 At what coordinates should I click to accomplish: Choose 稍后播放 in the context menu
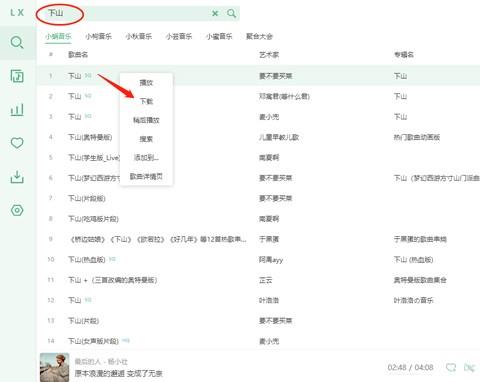coord(146,120)
